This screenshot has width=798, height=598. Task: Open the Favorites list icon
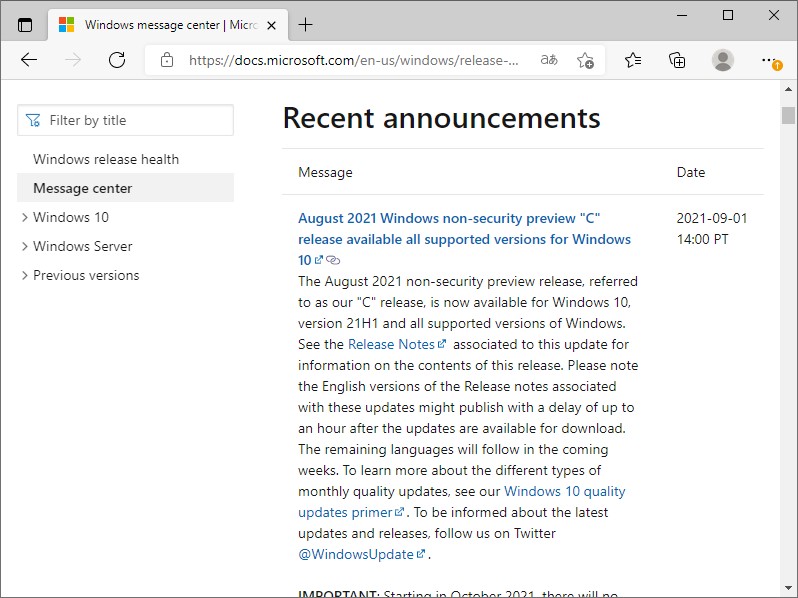[633, 60]
